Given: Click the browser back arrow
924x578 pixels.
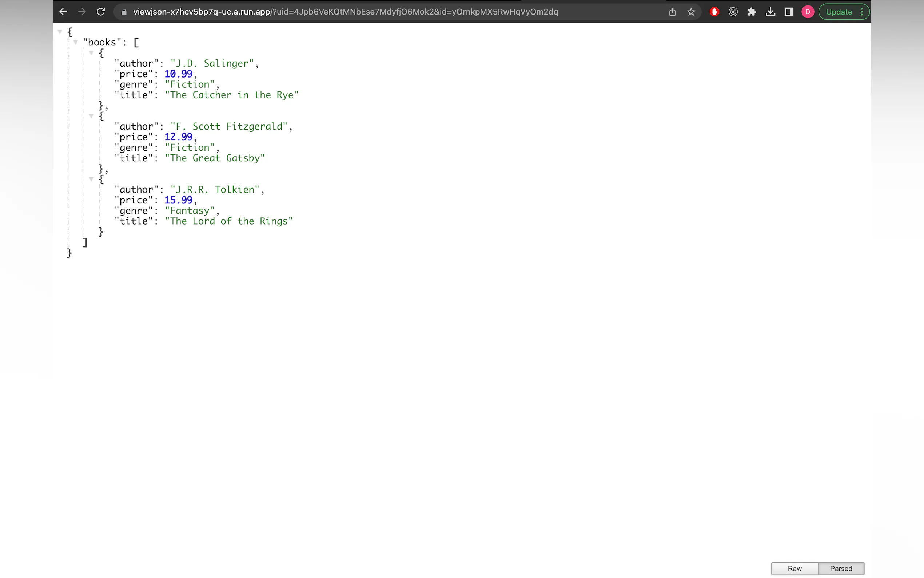Looking at the screenshot, I should click(63, 12).
